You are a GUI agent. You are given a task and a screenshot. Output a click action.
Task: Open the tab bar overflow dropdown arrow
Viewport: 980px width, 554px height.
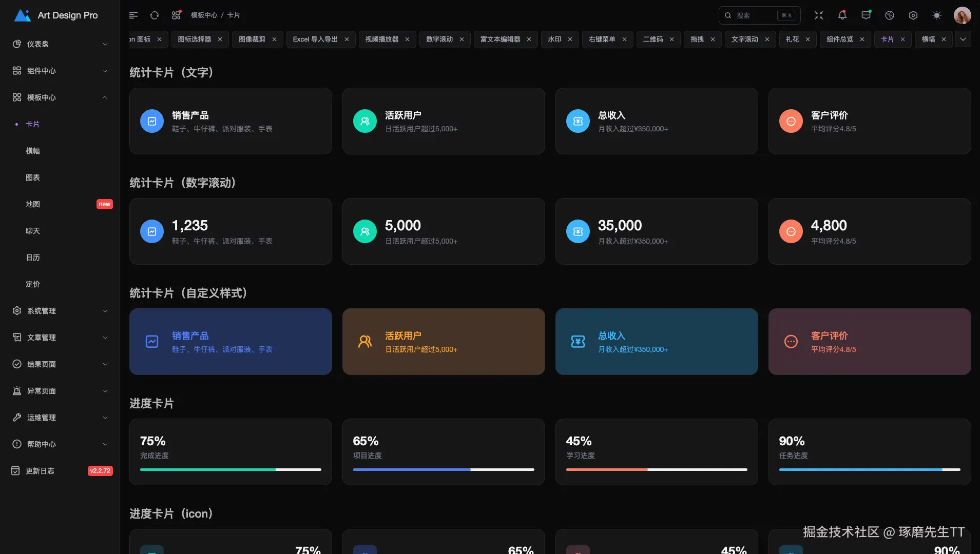[x=963, y=39]
